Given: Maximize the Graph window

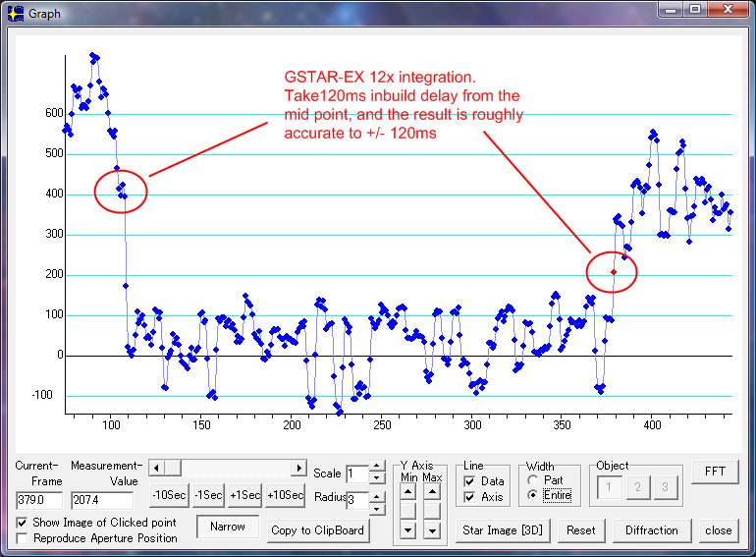Looking at the screenshot, I should (x=695, y=10).
